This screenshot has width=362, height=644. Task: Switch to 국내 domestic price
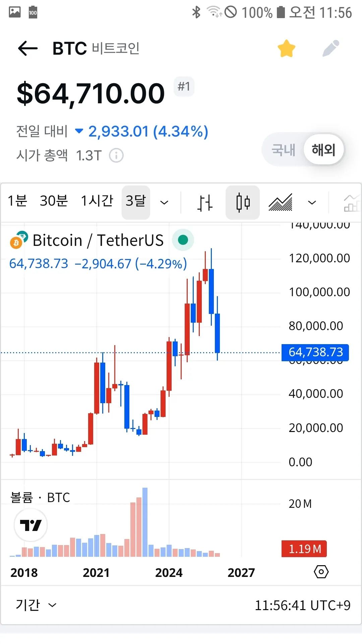(283, 150)
